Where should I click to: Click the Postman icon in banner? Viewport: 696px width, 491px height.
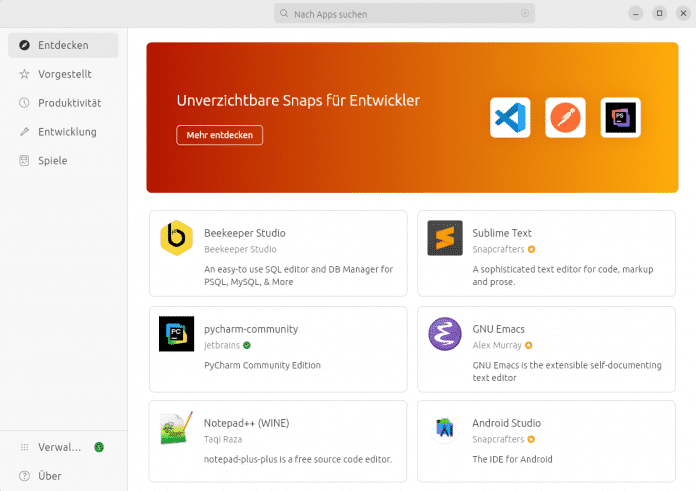pyautogui.click(x=565, y=118)
